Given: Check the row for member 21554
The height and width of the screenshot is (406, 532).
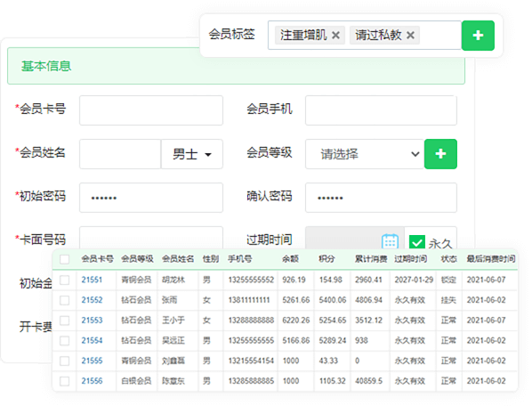Looking at the screenshot, I should point(64,340).
